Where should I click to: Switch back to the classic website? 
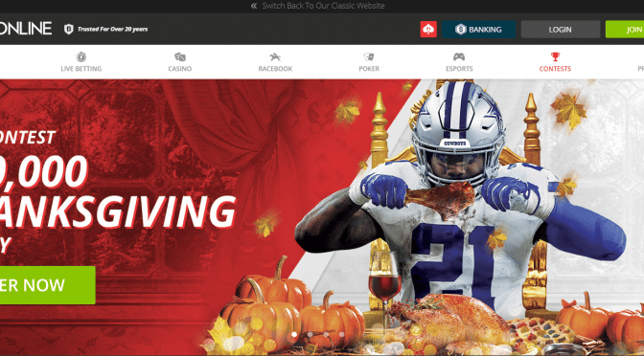[323, 6]
